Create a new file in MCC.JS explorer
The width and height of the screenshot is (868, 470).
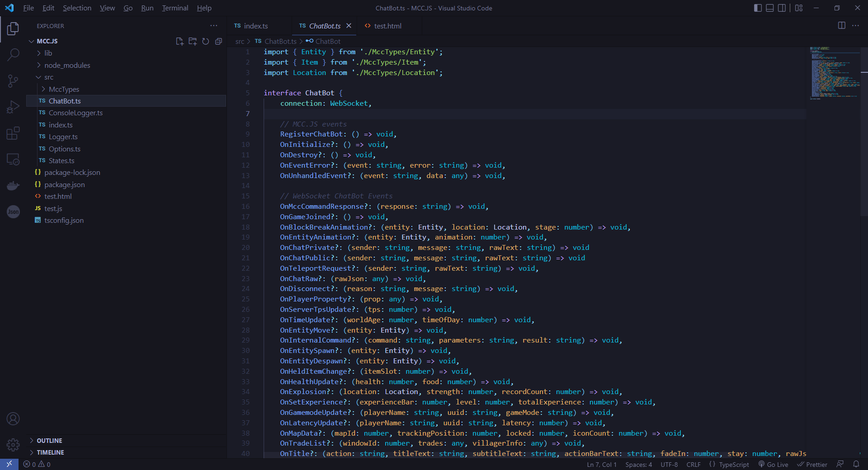179,41
